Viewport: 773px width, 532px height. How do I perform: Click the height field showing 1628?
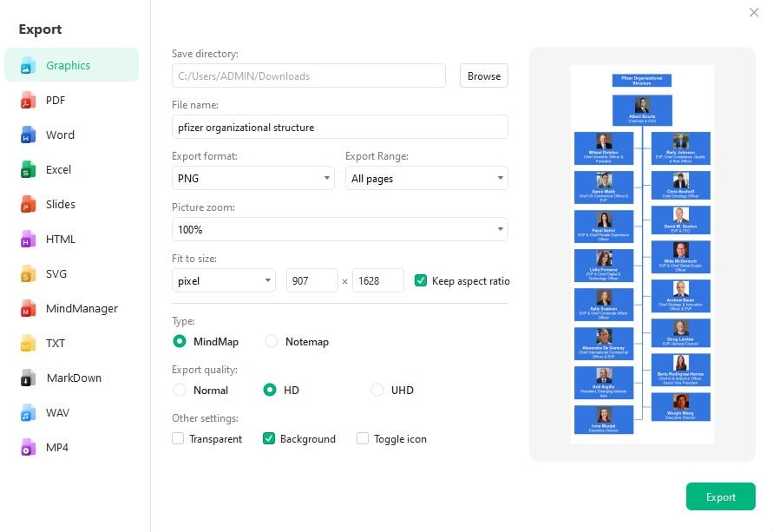[378, 280]
